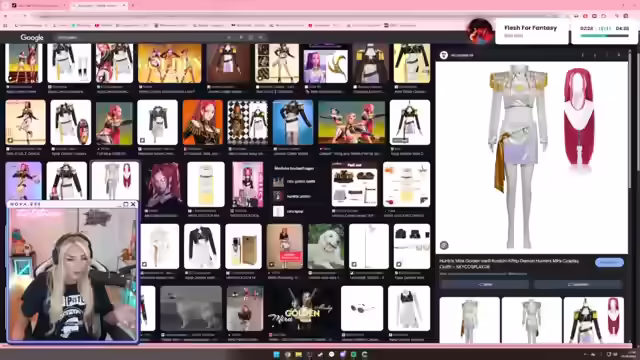Screen dimensions: 640x360
Task: Open the black and yellow outfit related image
Action: (594, 320)
